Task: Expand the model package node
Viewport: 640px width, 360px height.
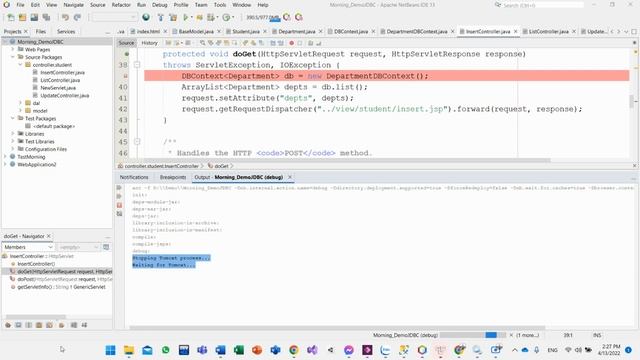Action: [20, 111]
